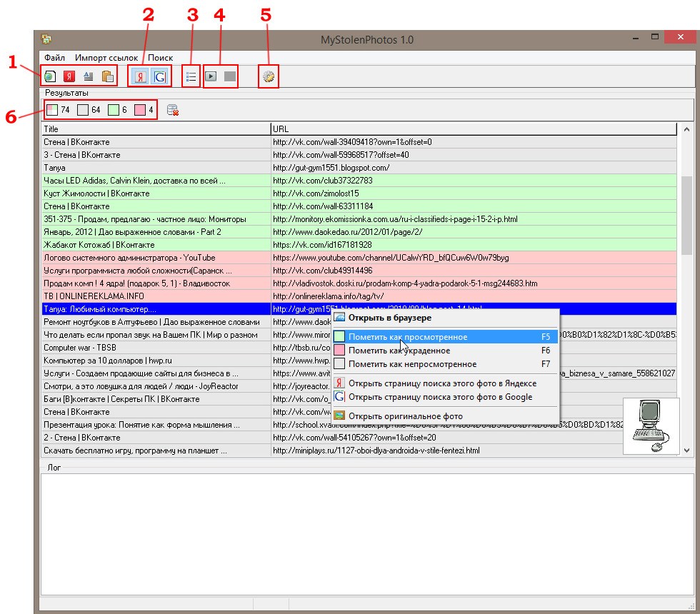Filter by gray unviewed swatch showing 64

point(84,110)
